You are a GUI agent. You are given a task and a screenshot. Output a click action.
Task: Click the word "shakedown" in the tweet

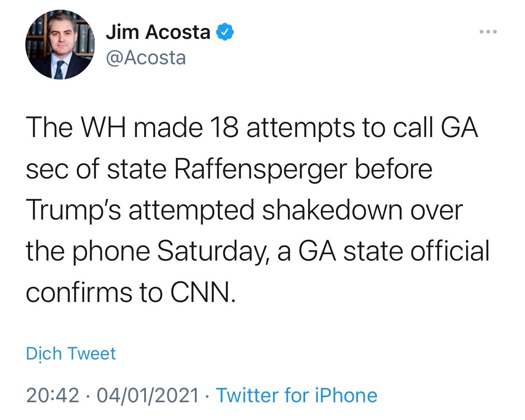[332, 210]
